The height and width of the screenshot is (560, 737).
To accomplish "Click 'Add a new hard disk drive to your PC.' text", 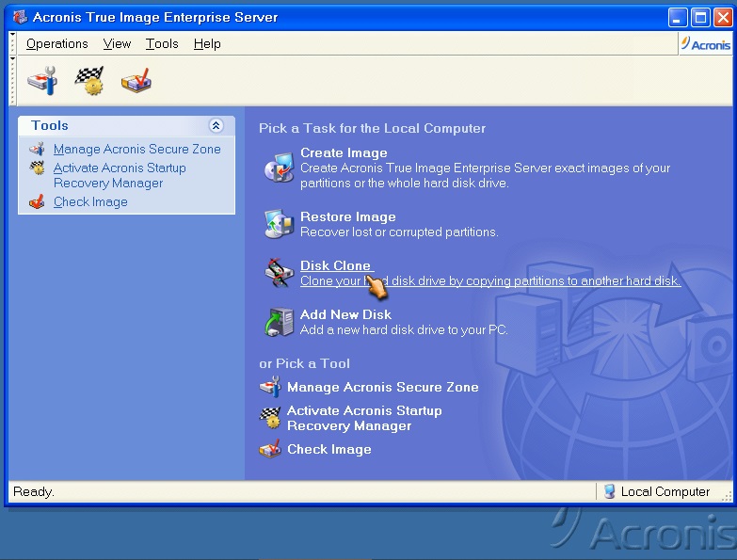I will (404, 329).
